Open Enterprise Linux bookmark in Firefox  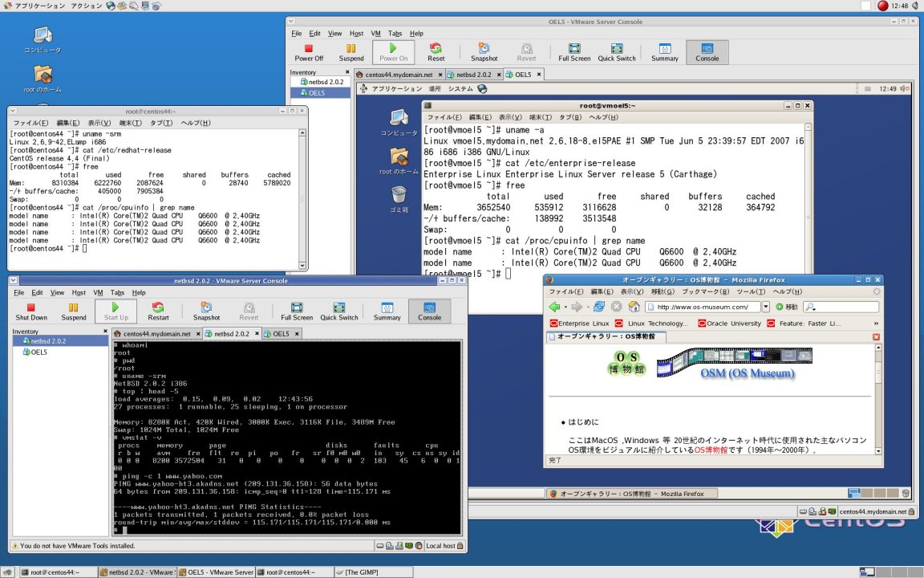[x=579, y=324]
